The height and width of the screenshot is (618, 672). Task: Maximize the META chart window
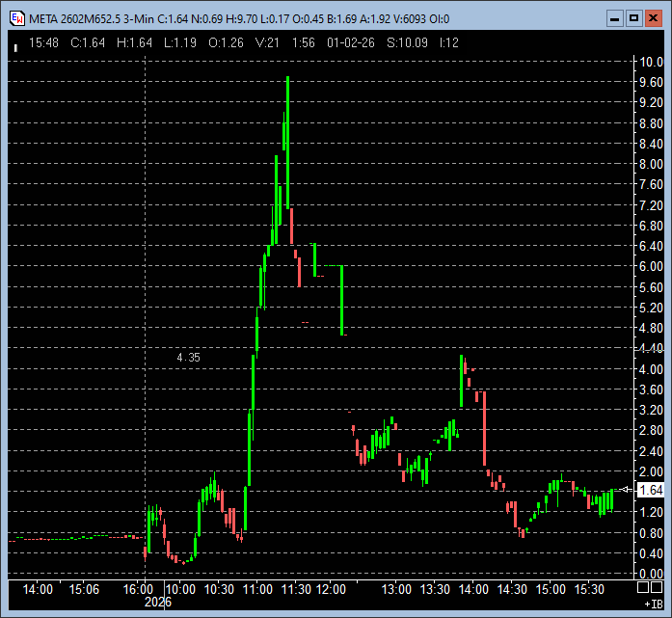tap(633, 17)
